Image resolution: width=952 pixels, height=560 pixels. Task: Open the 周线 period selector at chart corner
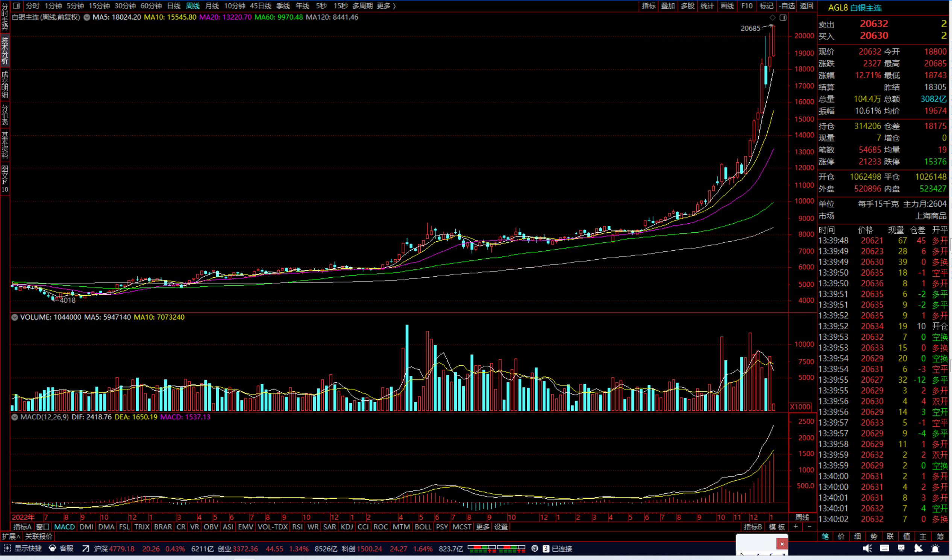tap(802, 517)
